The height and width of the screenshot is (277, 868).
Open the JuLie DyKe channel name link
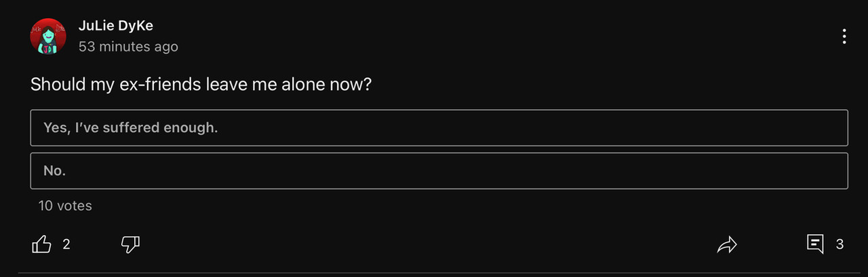click(x=116, y=26)
